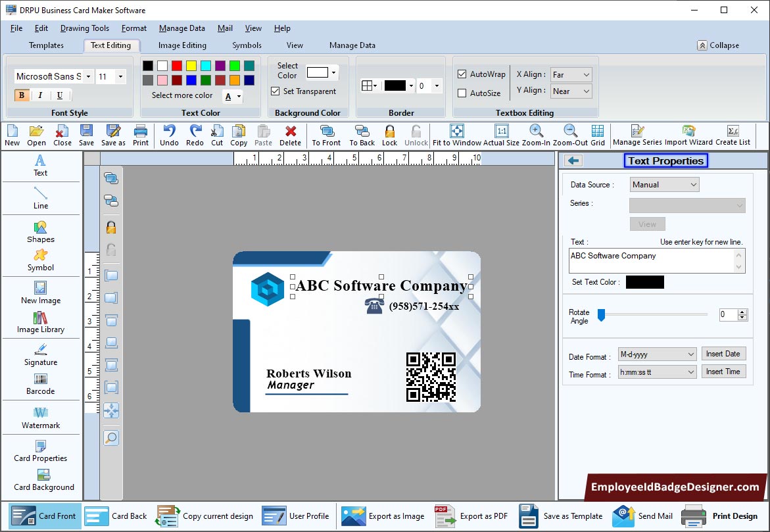Toggle Underline font style

click(59, 95)
